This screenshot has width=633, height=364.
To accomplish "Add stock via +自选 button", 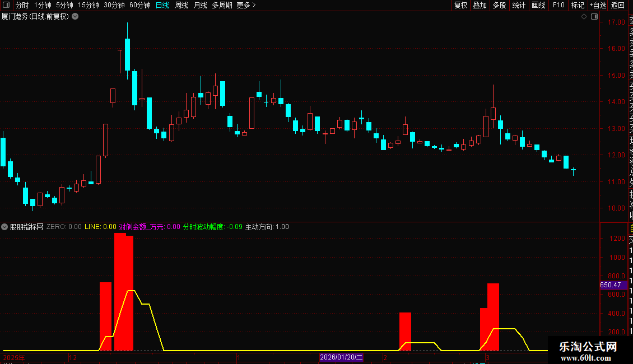I will (598, 5).
